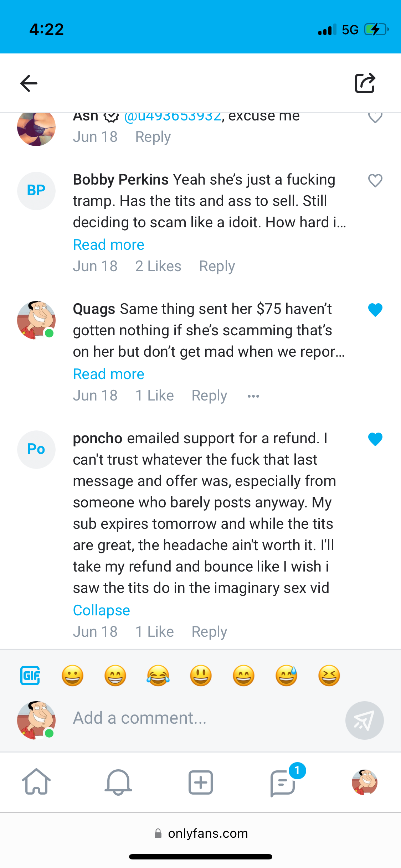The width and height of the screenshot is (401, 868).
Task: Open notifications bell icon
Action: coord(118,782)
